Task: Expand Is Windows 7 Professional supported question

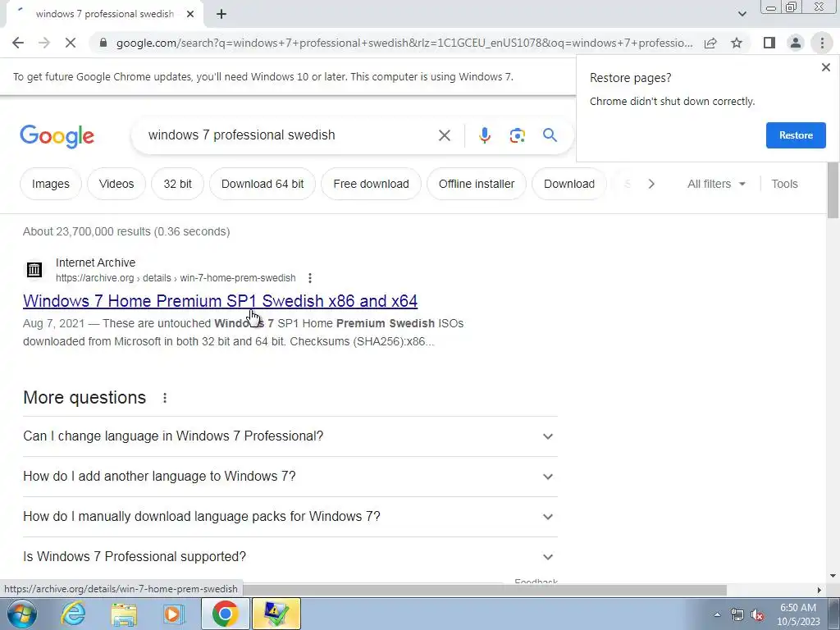Action: (290, 557)
